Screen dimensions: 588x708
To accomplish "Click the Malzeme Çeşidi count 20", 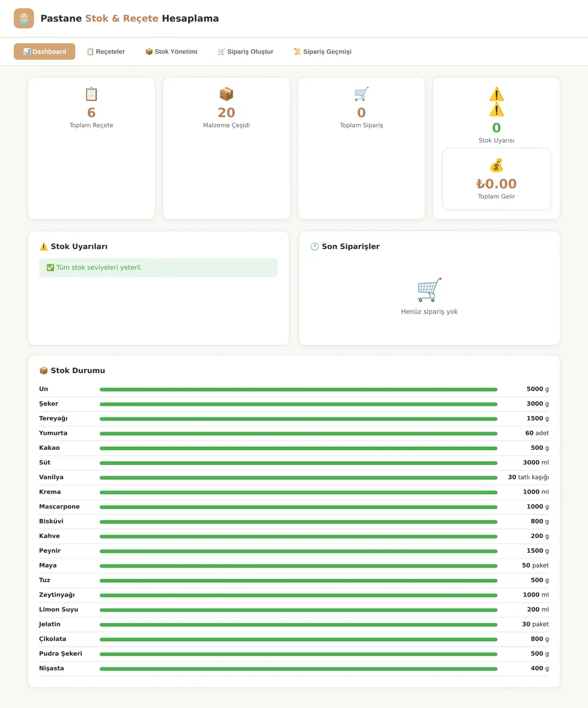I will [226, 113].
